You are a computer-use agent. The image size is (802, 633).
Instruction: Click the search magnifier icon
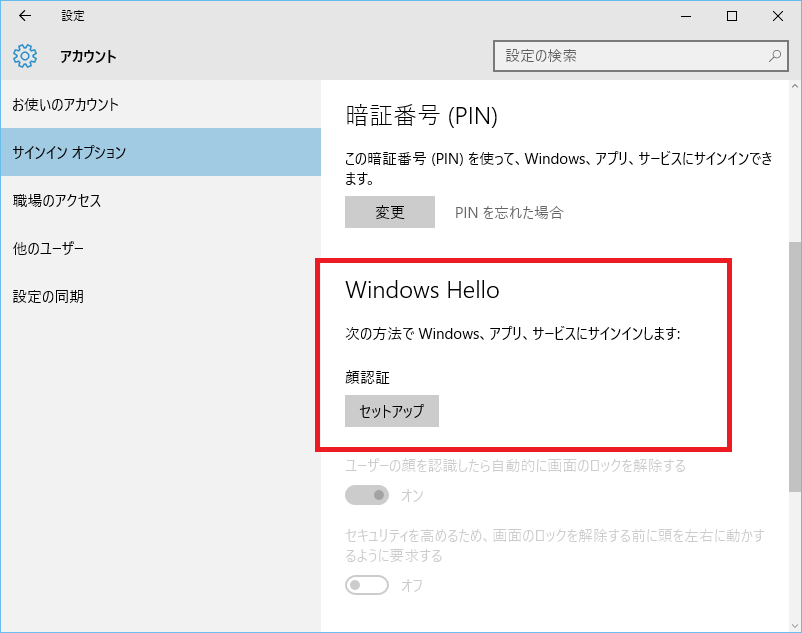click(x=775, y=56)
